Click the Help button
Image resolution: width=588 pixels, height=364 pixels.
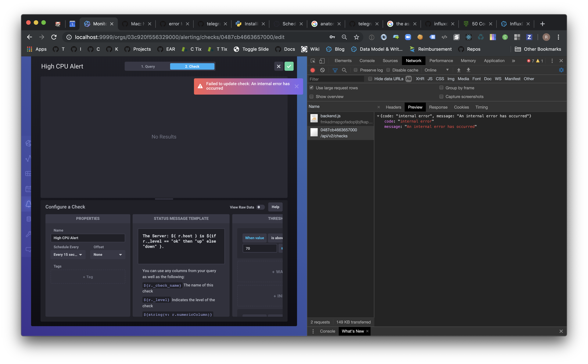coord(275,207)
